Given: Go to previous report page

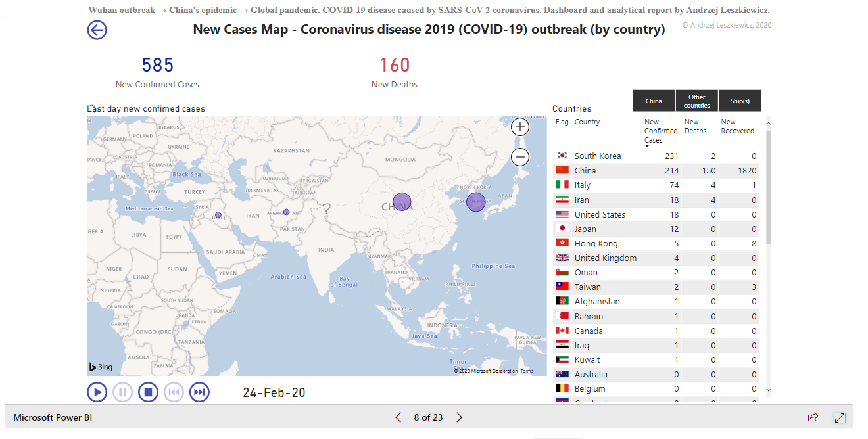Looking at the screenshot, I should click(x=398, y=417).
